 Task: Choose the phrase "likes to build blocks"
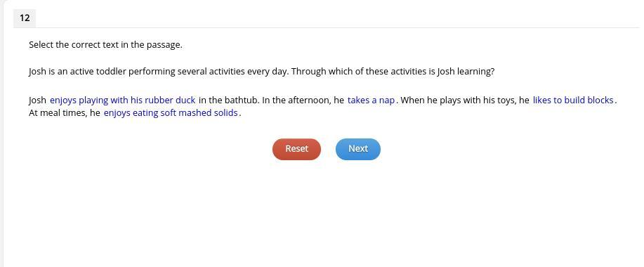click(x=573, y=100)
